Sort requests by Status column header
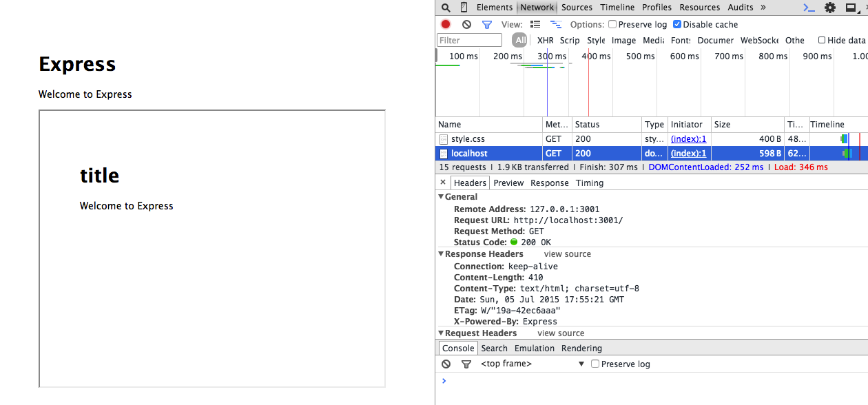The height and width of the screenshot is (405, 868). point(607,125)
